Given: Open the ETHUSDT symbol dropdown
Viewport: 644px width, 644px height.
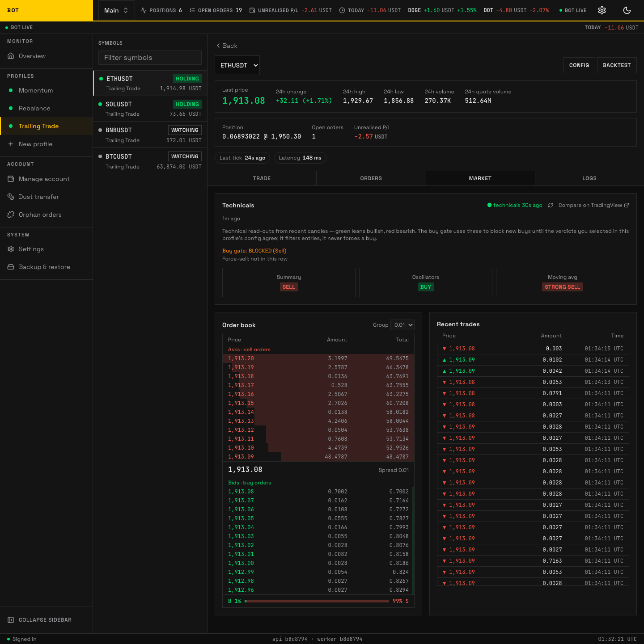Looking at the screenshot, I should coord(237,65).
